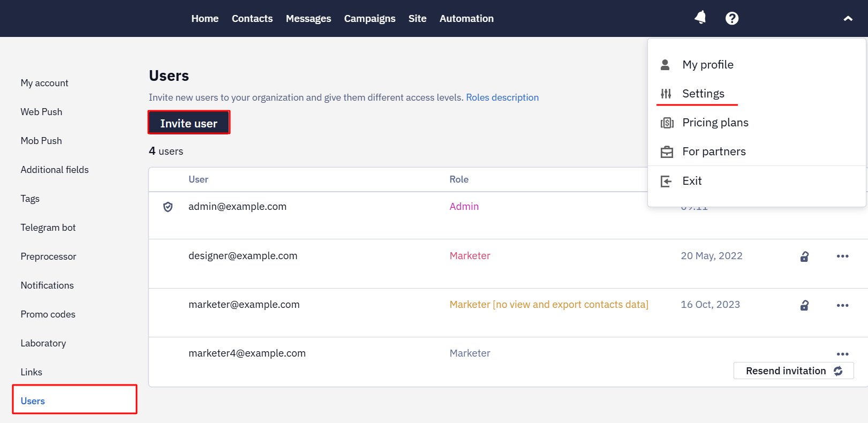The width and height of the screenshot is (868, 423).
Task: Click the My profile person icon
Action: [x=665, y=65]
